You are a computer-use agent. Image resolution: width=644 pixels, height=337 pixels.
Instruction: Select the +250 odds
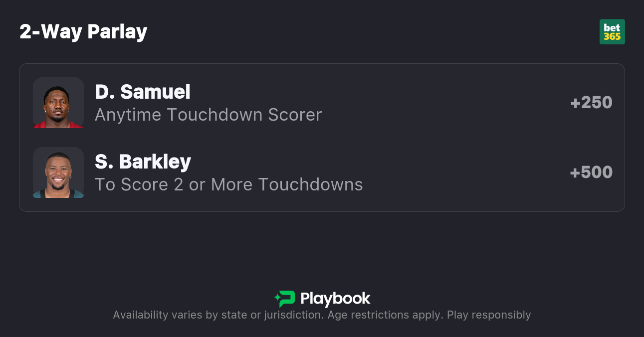click(591, 103)
